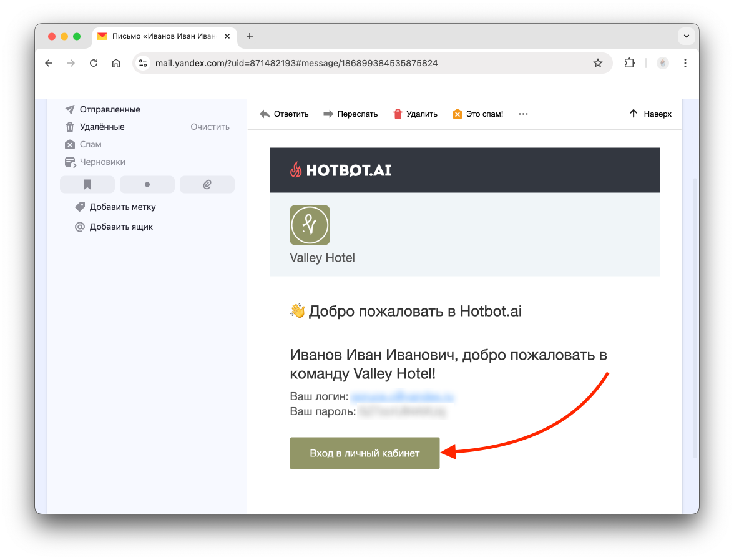Open the Отправленные folder

(x=110, y=109)
